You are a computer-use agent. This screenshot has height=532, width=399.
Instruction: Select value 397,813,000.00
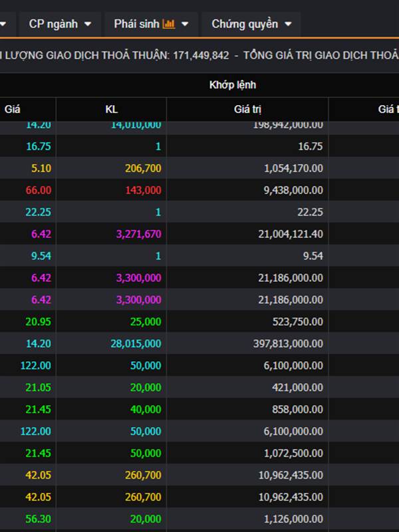(288, 344)
